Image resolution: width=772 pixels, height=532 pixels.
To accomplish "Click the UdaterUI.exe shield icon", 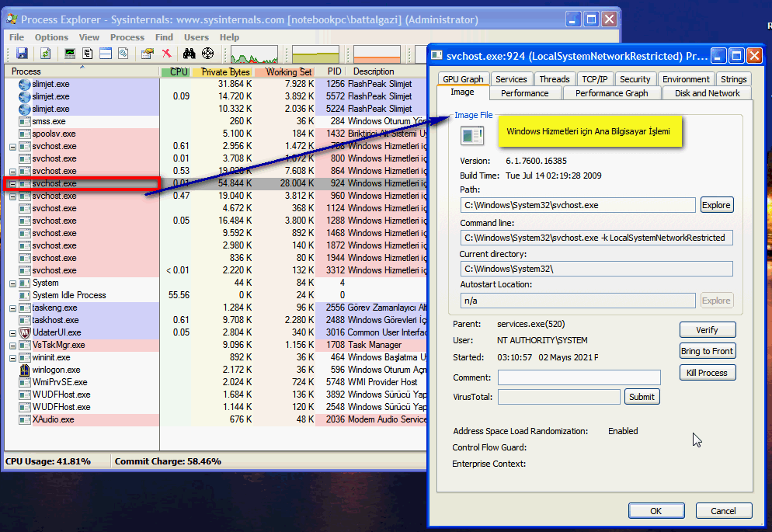I will click(x=24, y=332).
